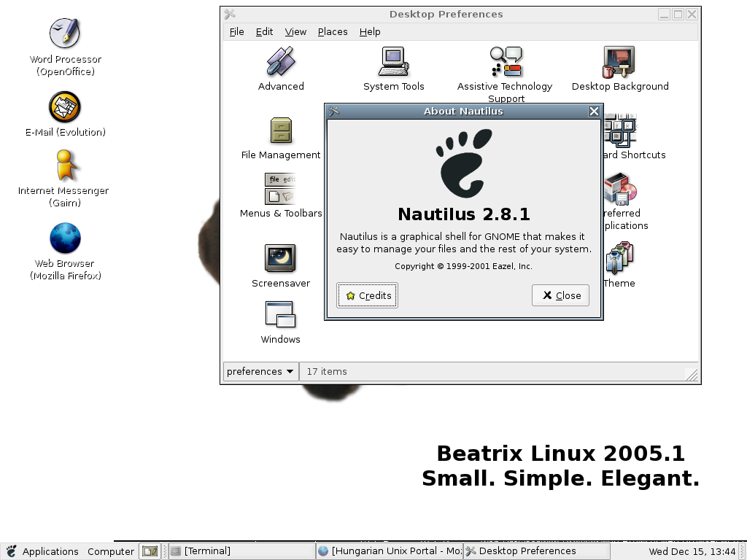Open the Screensaver preferences icon
The width and height of the screenshot is (747, 560).
[280, 258]
